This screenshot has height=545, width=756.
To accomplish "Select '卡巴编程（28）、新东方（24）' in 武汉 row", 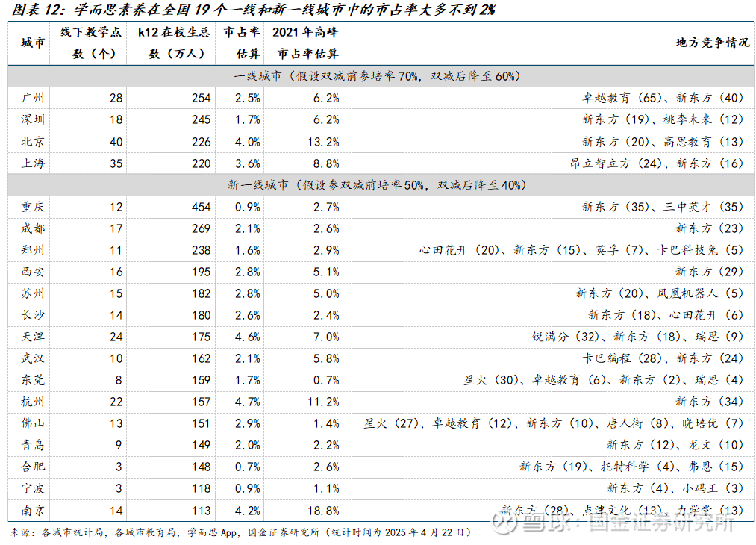I will pyautogui.click(x=663, y=359).
